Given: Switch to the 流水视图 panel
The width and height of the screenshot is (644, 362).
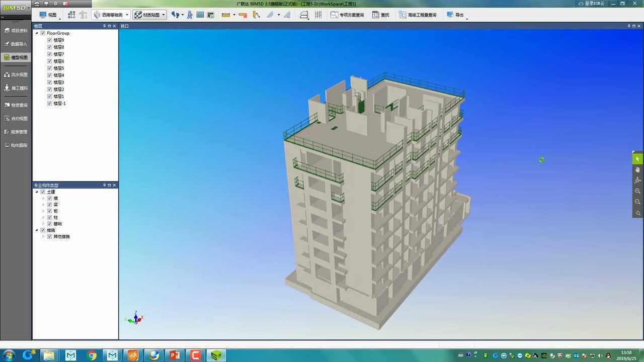Looking at the screenshot, I should pyautogui.click(x=17, y=74).
